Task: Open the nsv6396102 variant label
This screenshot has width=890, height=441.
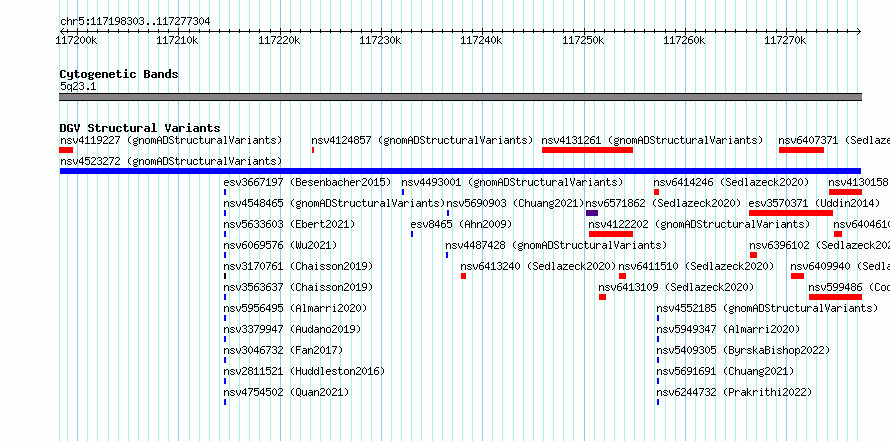Action: click(x=820, y=245)
